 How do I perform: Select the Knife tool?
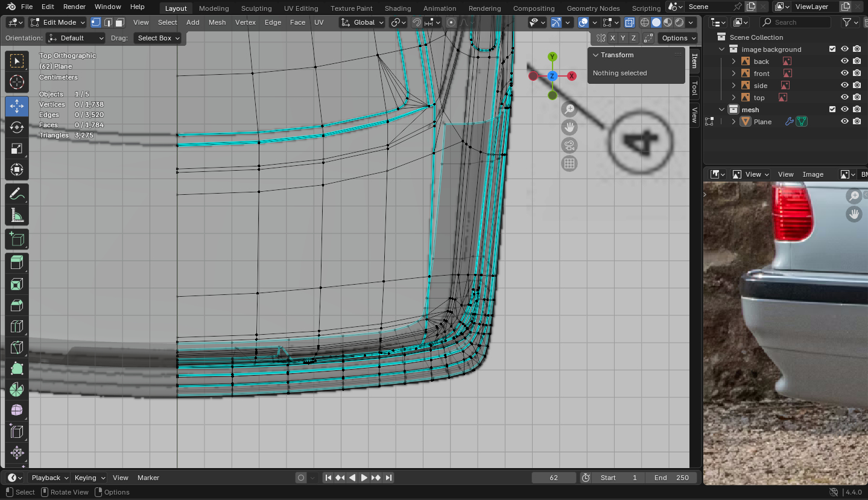(17, 348)
